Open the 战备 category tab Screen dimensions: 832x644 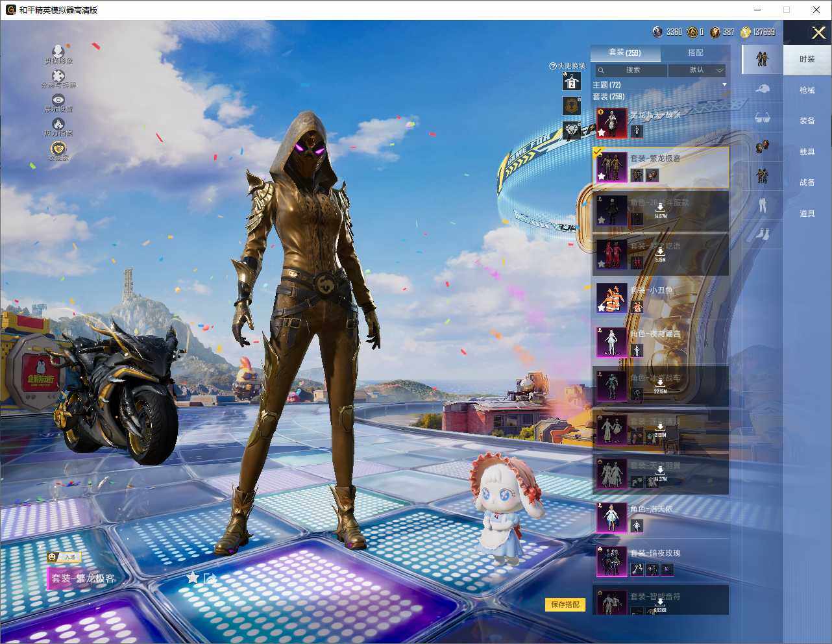807,182
